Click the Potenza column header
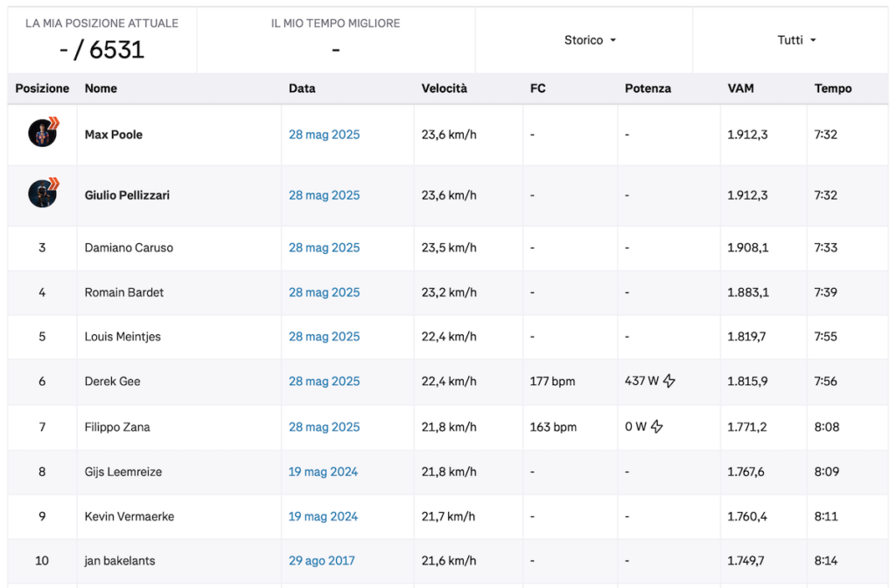896x588 pixels. pyautogui.click(x=647, y=88)
